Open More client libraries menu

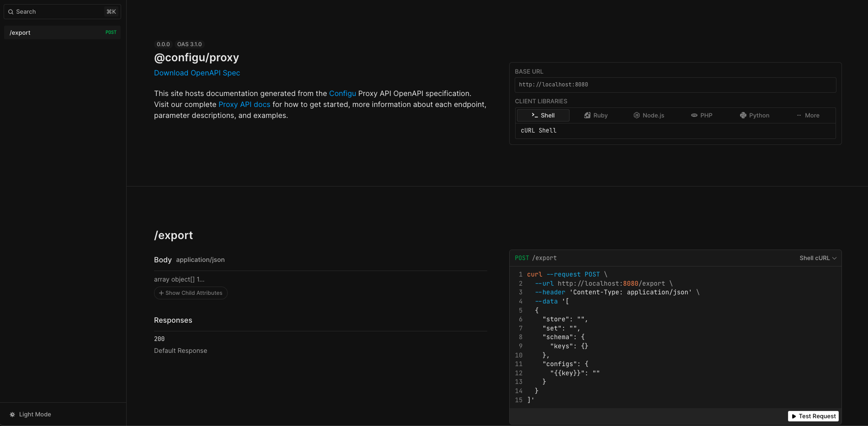pos(809,115)
